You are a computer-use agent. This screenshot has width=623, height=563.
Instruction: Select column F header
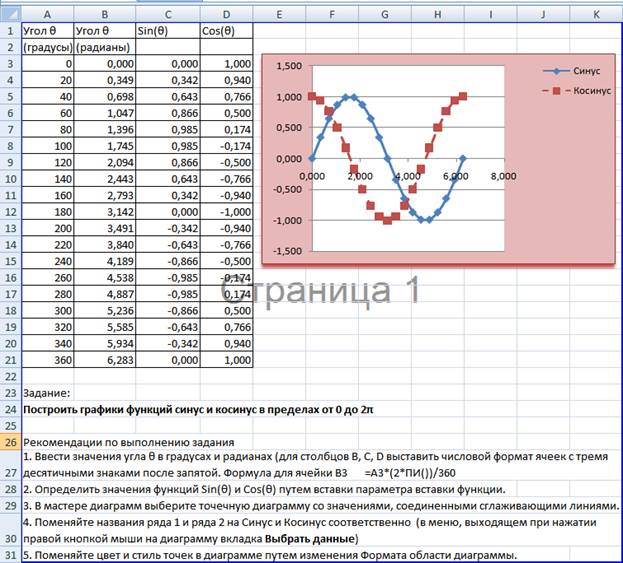pos(332,14)
